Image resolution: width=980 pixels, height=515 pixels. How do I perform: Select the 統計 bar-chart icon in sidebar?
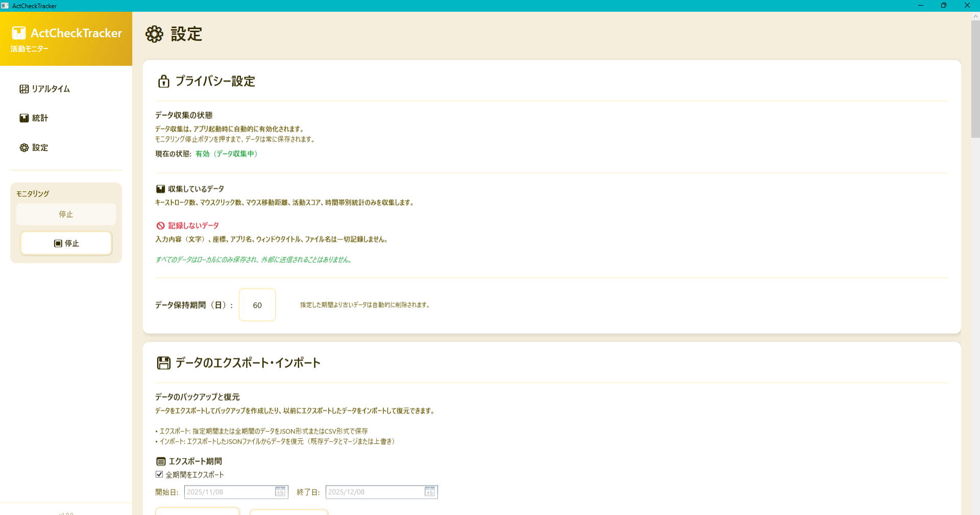click(23, 118)
